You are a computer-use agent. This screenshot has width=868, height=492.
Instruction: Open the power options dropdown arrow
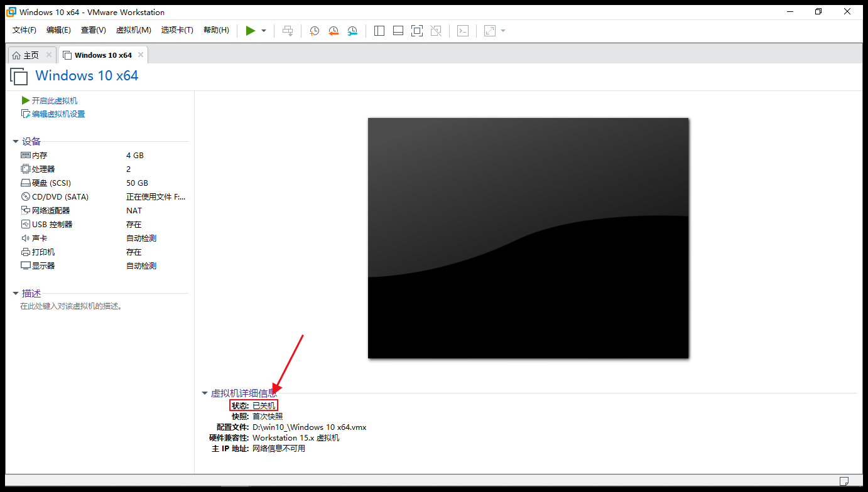click(x=264, y=31)
